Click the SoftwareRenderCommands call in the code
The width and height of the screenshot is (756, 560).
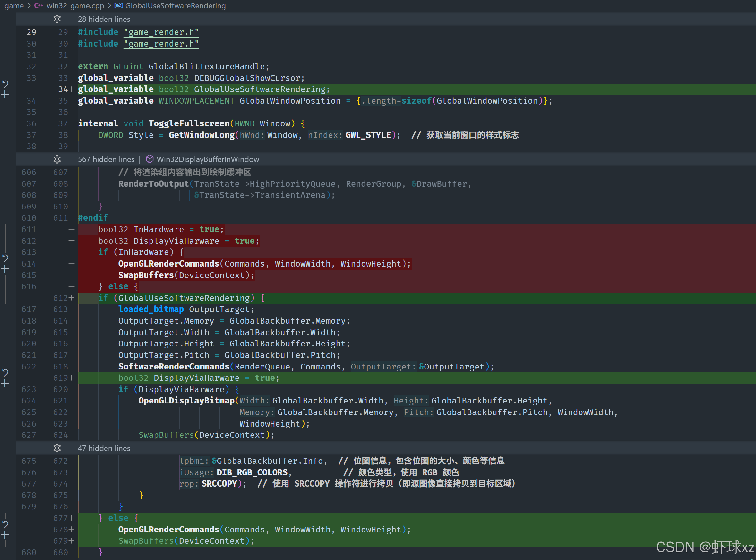coord(174,367)
